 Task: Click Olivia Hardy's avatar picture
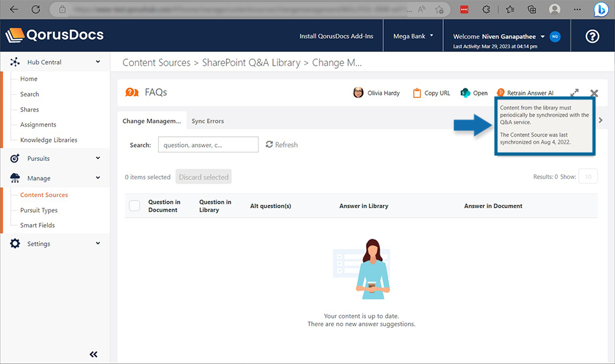[x=358, y=92]
